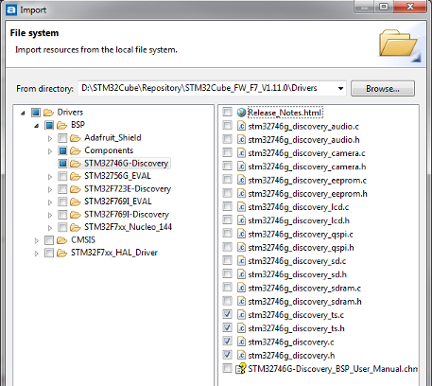Click the STM32F723E-Discovery folder icon

[x=75, y=189]
